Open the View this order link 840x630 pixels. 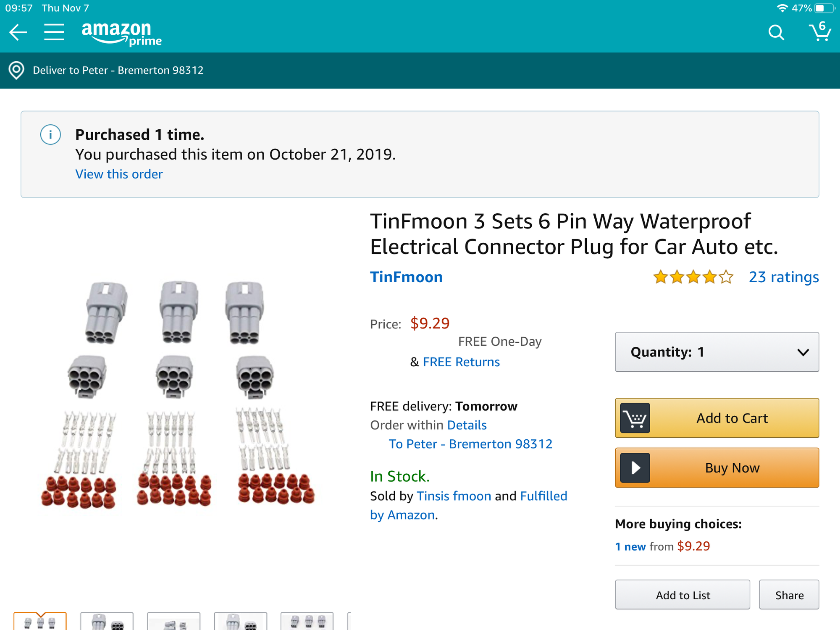coord(119,174)
